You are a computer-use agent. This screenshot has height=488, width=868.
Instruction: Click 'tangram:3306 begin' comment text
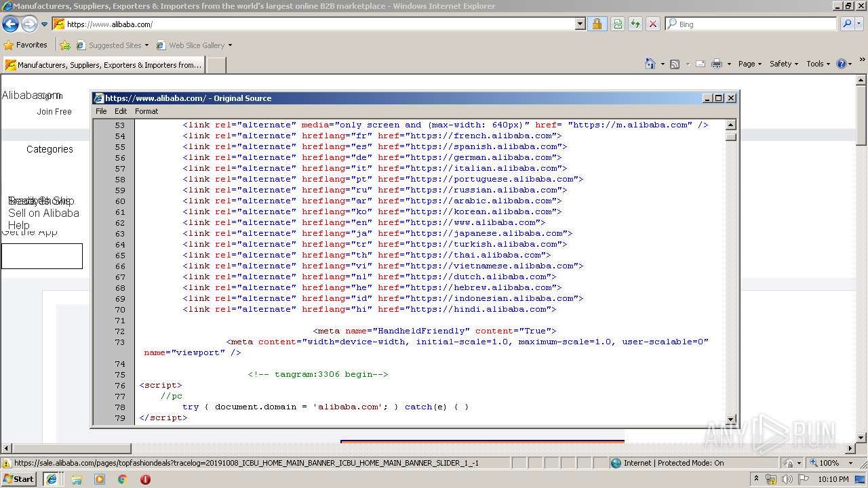click(318, 374)
